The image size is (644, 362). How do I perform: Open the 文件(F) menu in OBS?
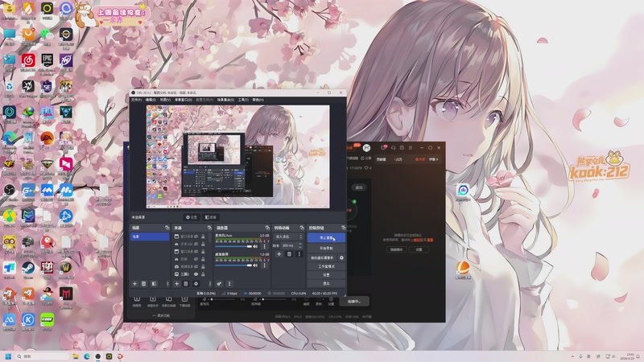pyautogui.click(x=136, y=100)
